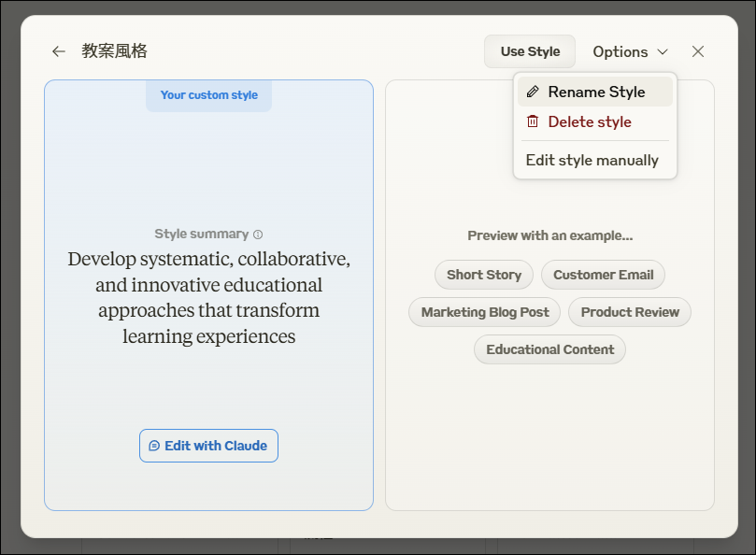Click Edit with Claude button
Screen dimensions: 756x555
[x=208, y=446]
